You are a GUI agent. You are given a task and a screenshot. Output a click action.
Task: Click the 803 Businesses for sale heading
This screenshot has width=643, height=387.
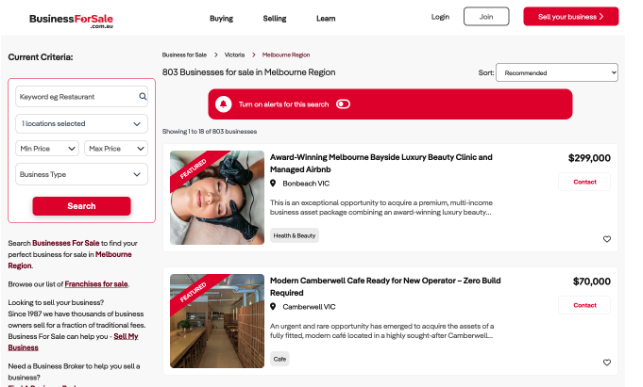pos(249,72)
